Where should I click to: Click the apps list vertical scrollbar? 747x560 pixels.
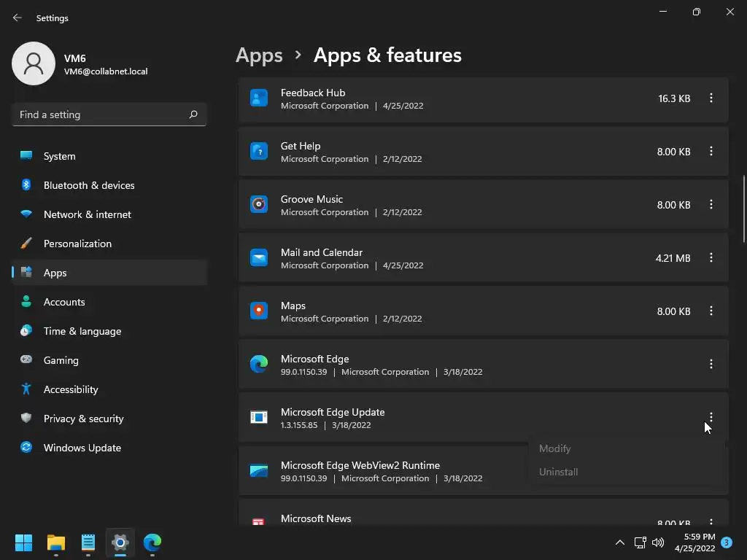click(x=743, y=209)
